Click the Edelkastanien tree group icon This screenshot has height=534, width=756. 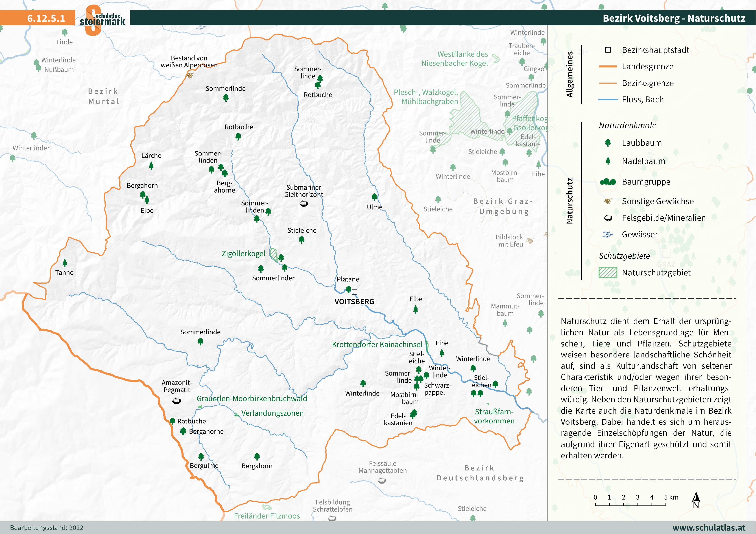414,413
